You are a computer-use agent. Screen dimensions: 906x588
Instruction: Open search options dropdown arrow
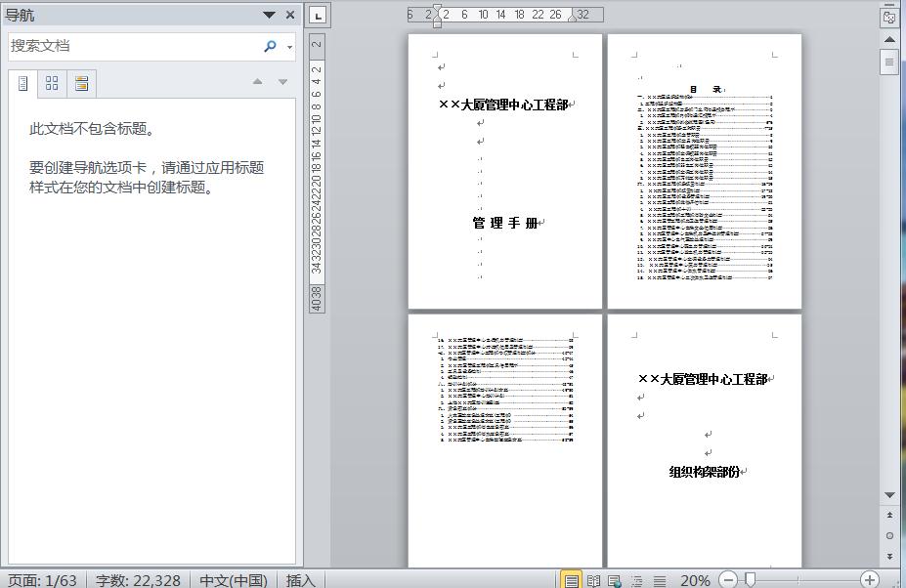[x=290, y=47]
